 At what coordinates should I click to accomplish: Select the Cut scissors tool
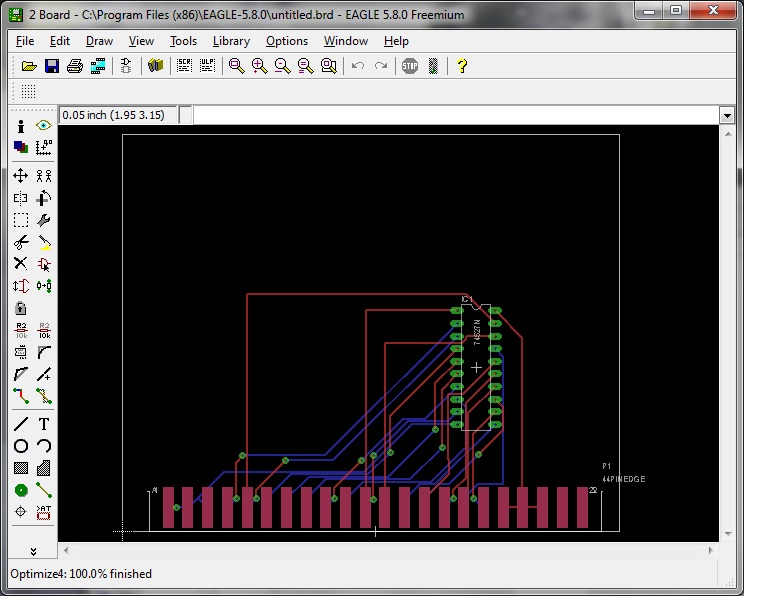point(21,242)
